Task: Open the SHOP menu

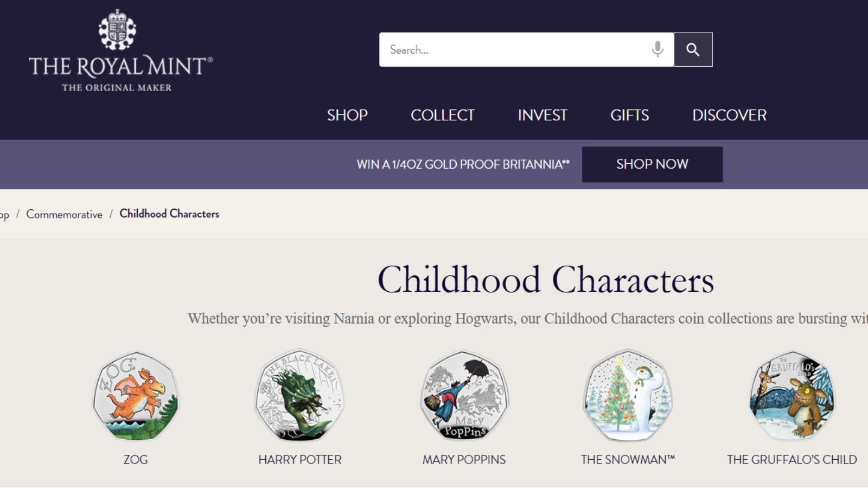Action: pos(347,115)
